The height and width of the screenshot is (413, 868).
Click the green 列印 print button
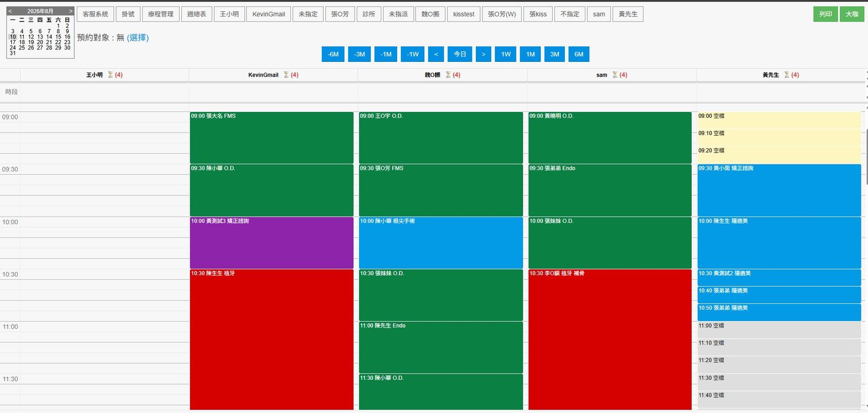click(826, 14)
